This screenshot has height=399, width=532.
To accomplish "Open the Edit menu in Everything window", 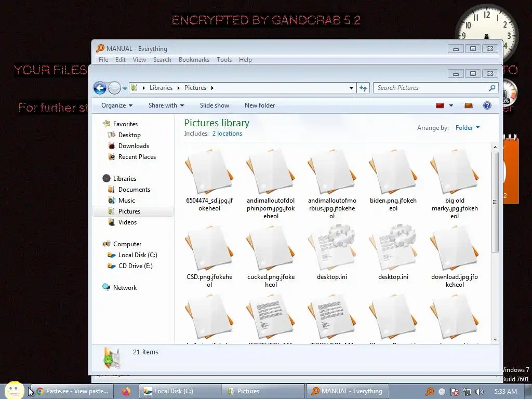I will (x=121, y=60).
